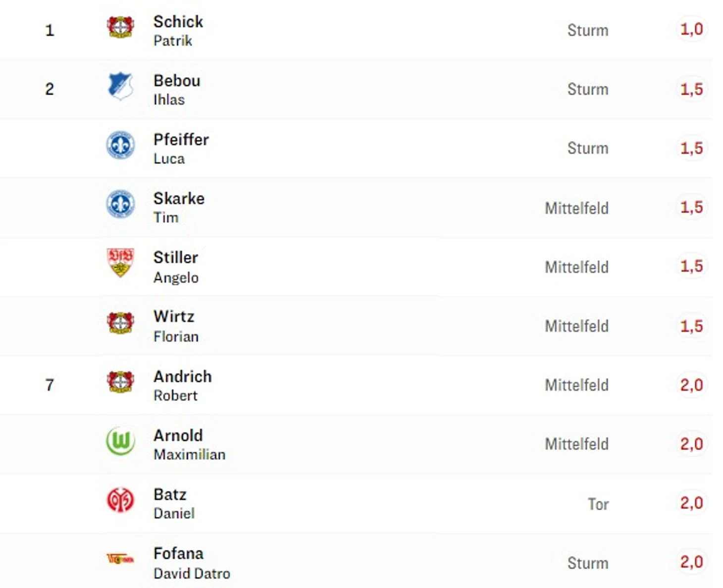
Task: Click Leverkusen crest next to Andrich
Action: click(120, 381)
